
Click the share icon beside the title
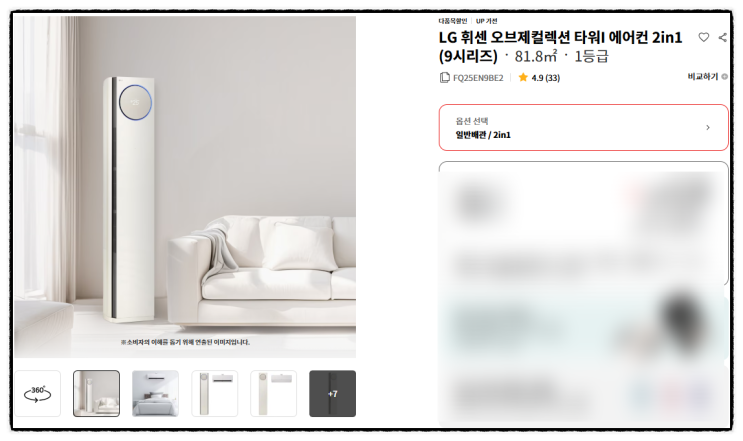[722, 37]
